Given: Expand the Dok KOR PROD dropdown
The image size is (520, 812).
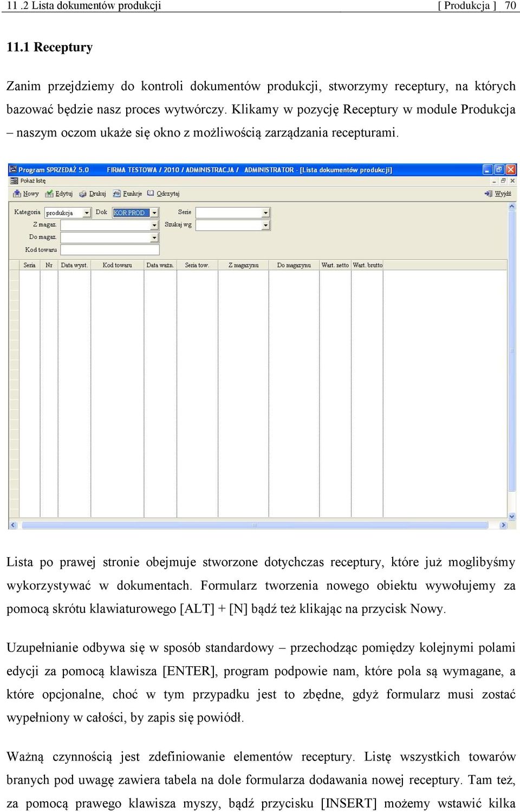Looking at the screenshot, I should click(154, 213).
